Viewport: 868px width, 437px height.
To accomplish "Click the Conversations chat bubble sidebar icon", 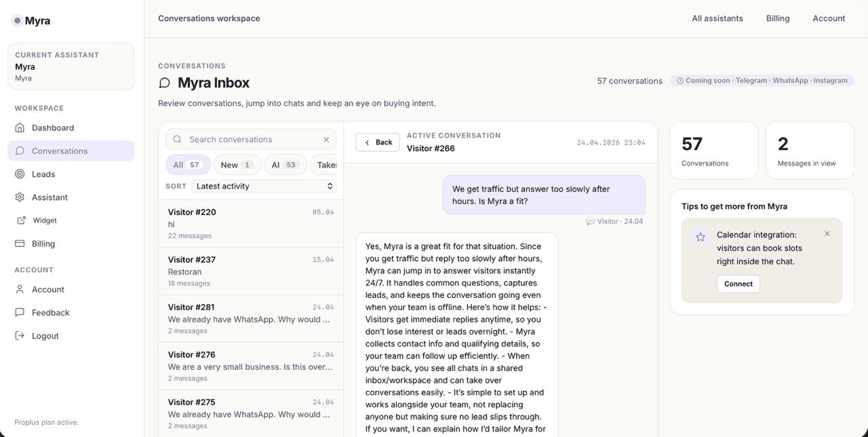I will click(x=20, y=151).
